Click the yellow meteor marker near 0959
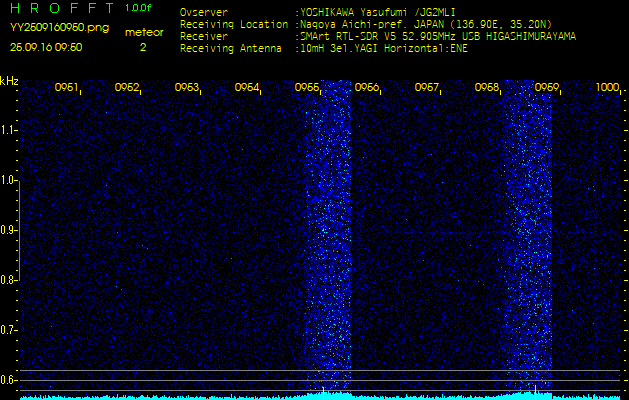Viewport: 629px width, 400px height. coord(535,392)
